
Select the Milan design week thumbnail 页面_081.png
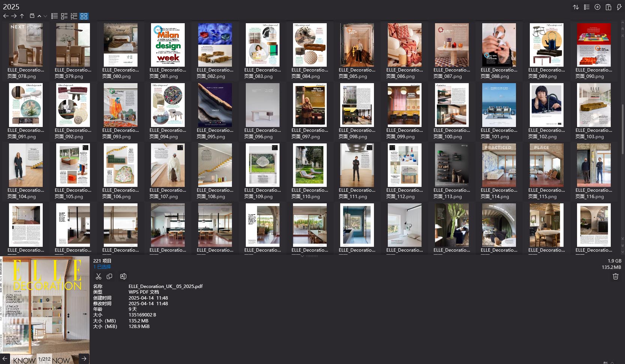coord(168,45)
